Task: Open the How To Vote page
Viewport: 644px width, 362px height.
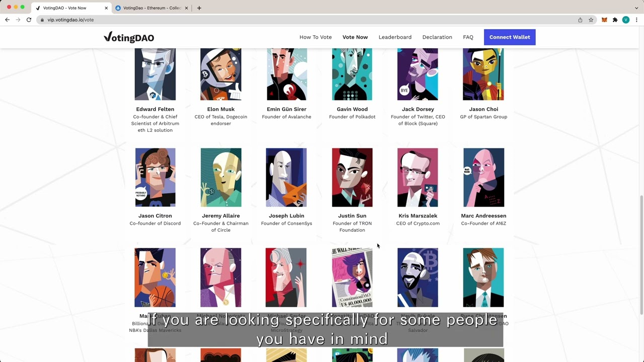Action: (315, 37)
